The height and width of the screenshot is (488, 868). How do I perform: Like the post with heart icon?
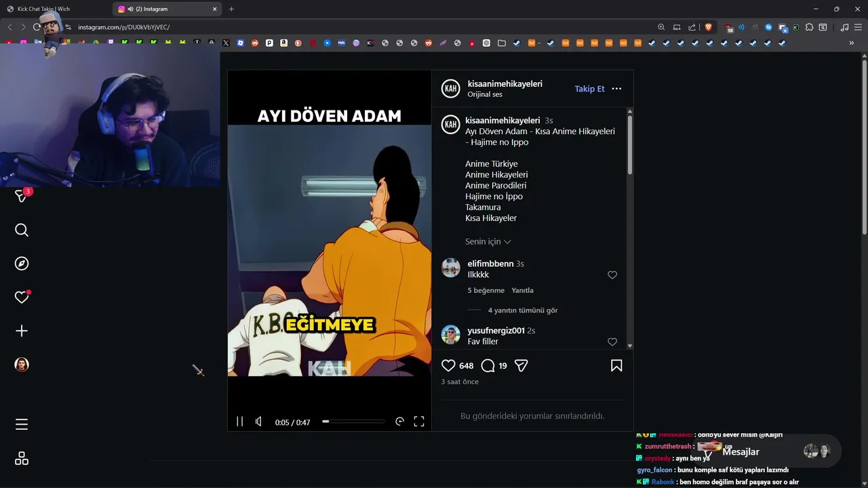coord(448,365)
